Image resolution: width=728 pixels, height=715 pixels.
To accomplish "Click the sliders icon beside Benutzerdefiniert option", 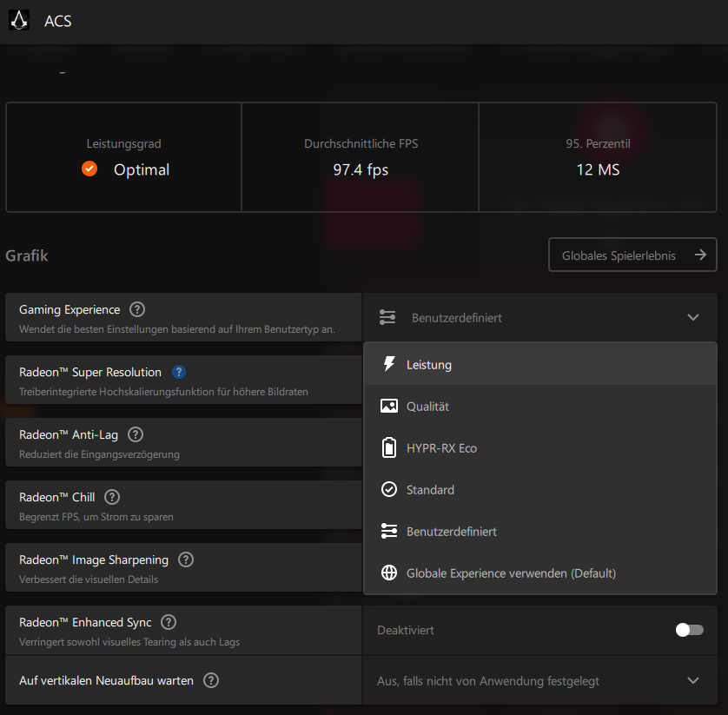I will [389, 531].
